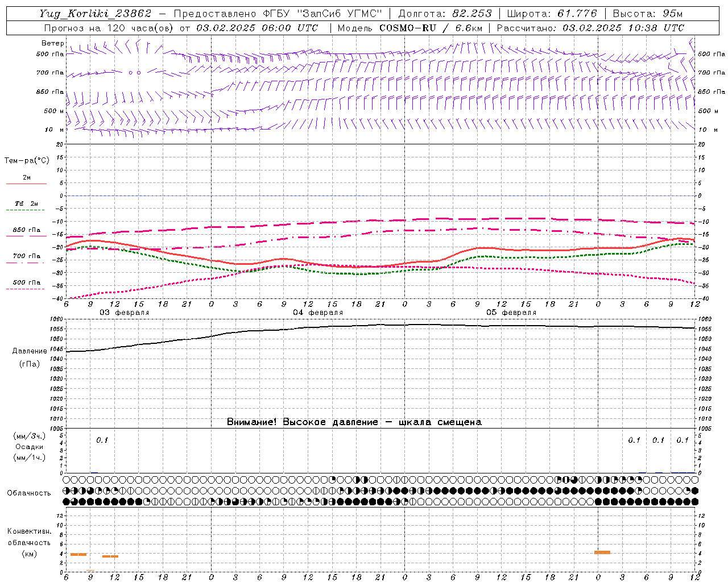Click the forecast start time 03.02.2025 06:00 UTC
The image size is (728, 582).
click(257, 28)
